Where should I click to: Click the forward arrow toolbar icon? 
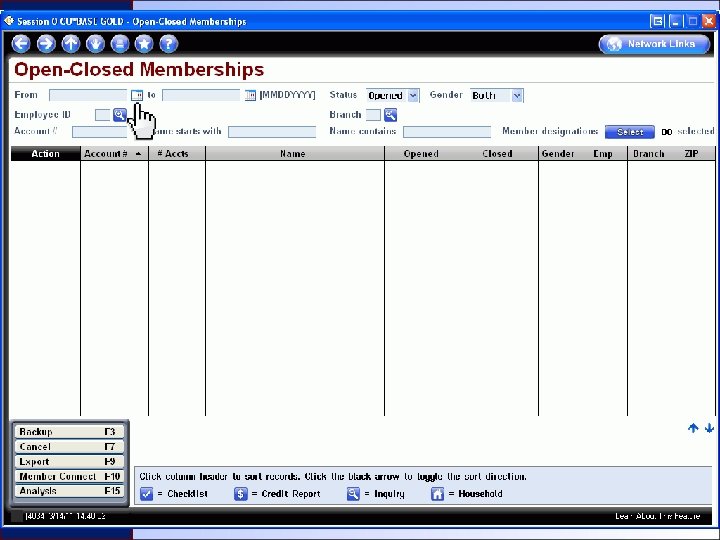pos(46,44)
